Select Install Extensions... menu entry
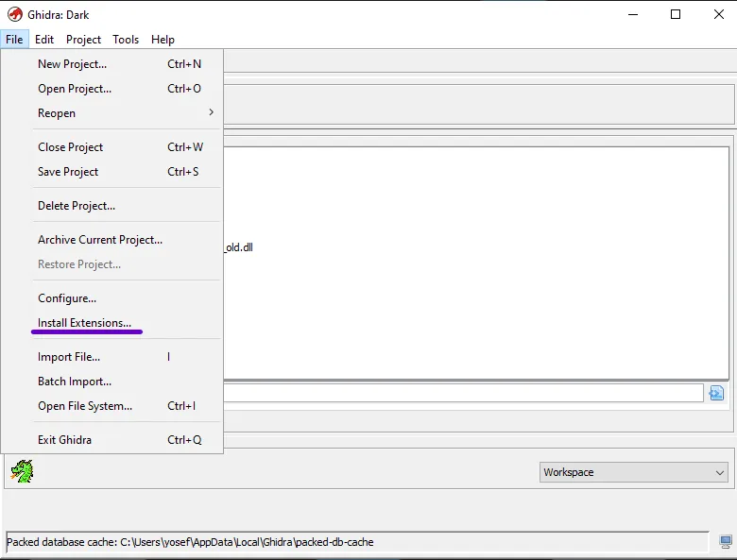The width and height of the screenshot is (737, 560). coord(111,323)
